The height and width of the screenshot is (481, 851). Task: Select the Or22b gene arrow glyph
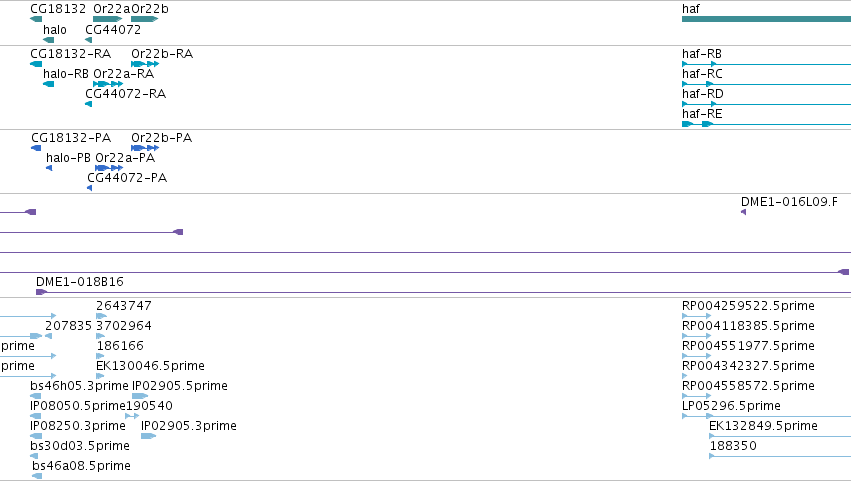144,19
